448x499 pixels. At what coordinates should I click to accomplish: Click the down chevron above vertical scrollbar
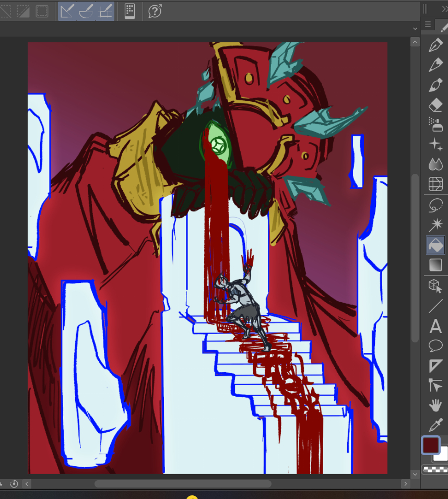[415, 29]
